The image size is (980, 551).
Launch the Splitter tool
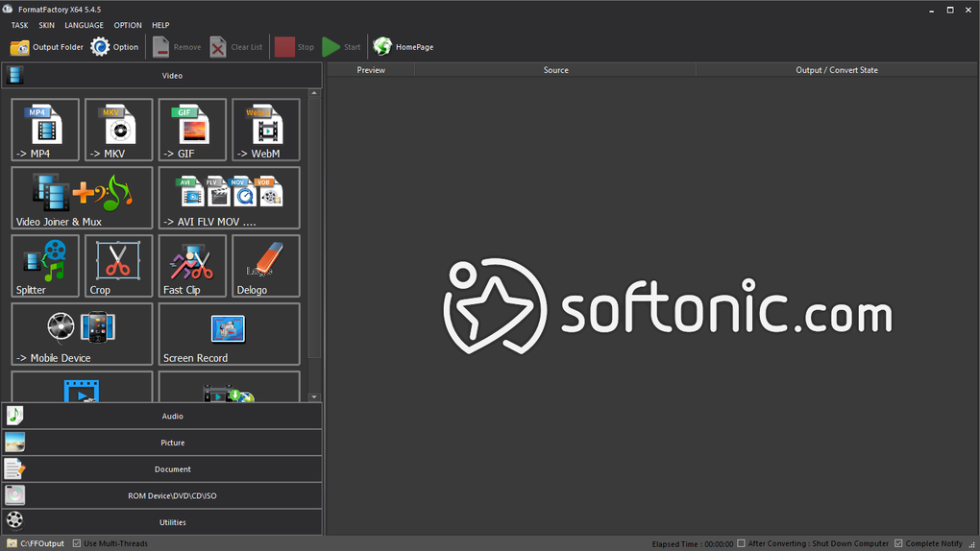point(45,266)
